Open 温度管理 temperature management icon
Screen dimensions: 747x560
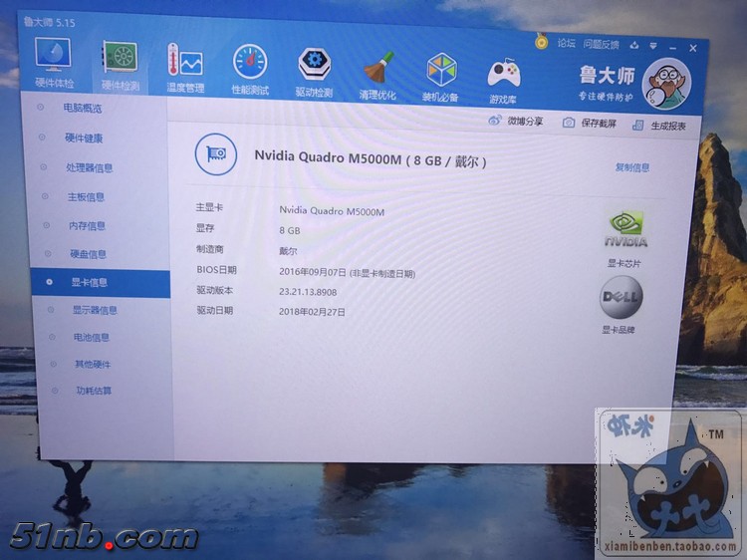click(185, 68)
